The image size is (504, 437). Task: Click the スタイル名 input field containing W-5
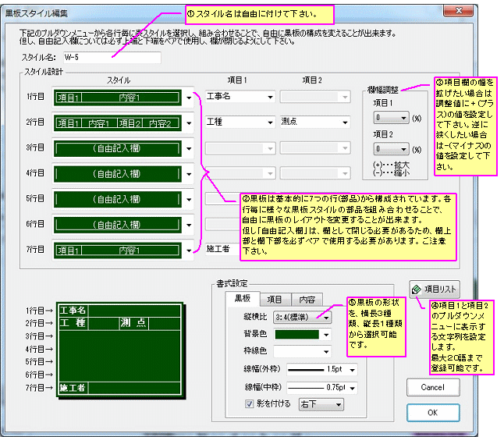click(112, 58)
